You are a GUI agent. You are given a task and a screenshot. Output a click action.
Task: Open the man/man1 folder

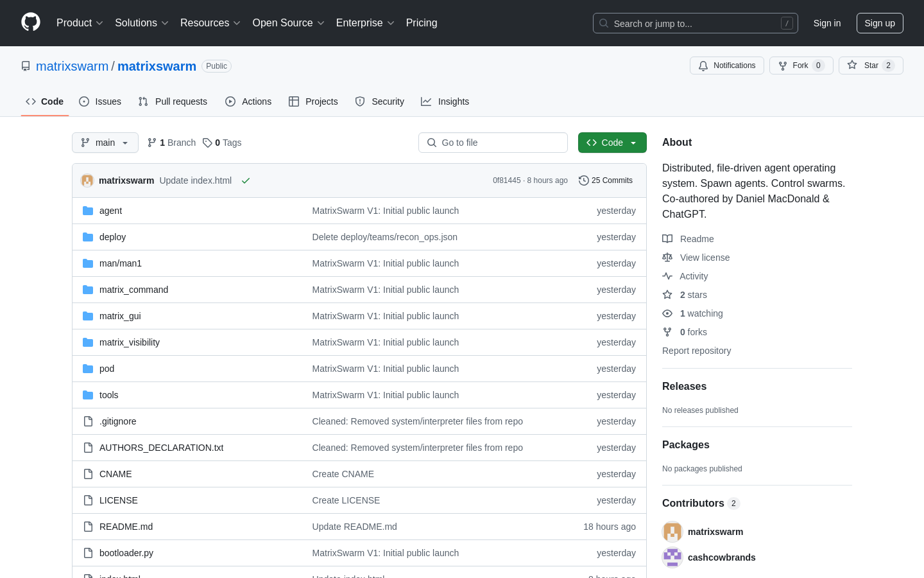pos(121,263)
